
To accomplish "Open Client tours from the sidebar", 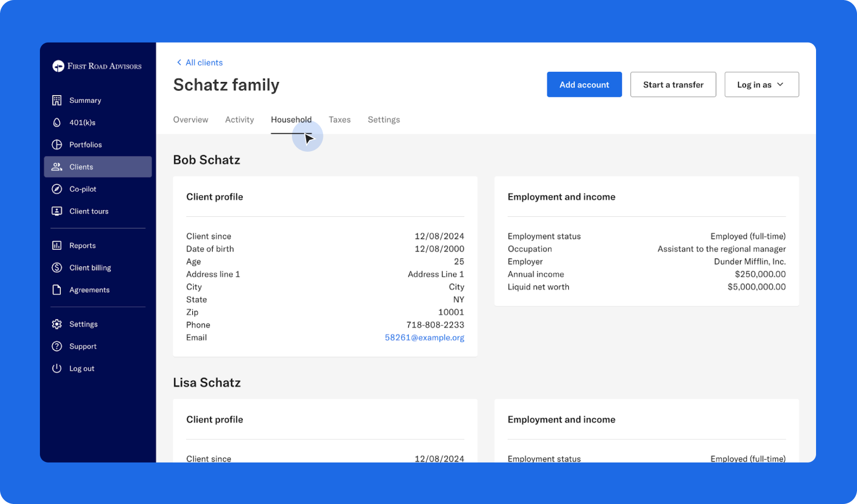I will (x=89, y=211).
